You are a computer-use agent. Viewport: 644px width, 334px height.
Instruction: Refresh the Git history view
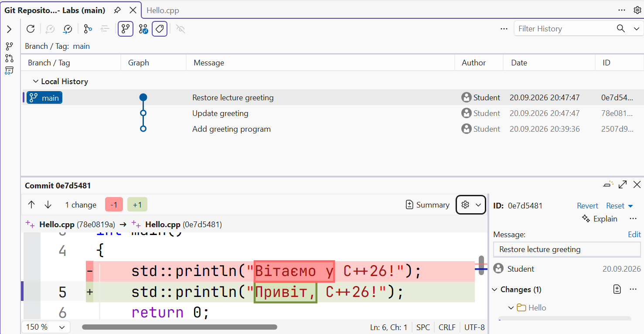[x=31, y=29]
